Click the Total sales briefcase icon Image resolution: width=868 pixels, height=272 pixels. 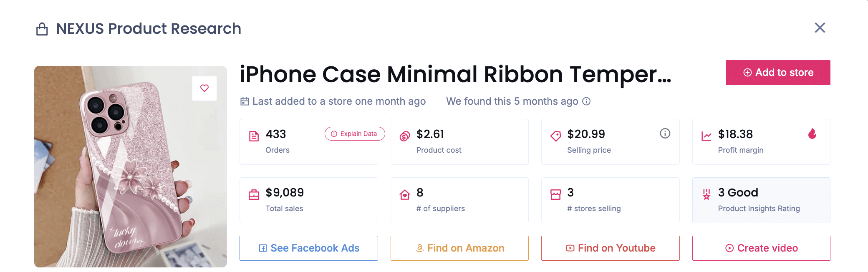click(x=254, y=195)
